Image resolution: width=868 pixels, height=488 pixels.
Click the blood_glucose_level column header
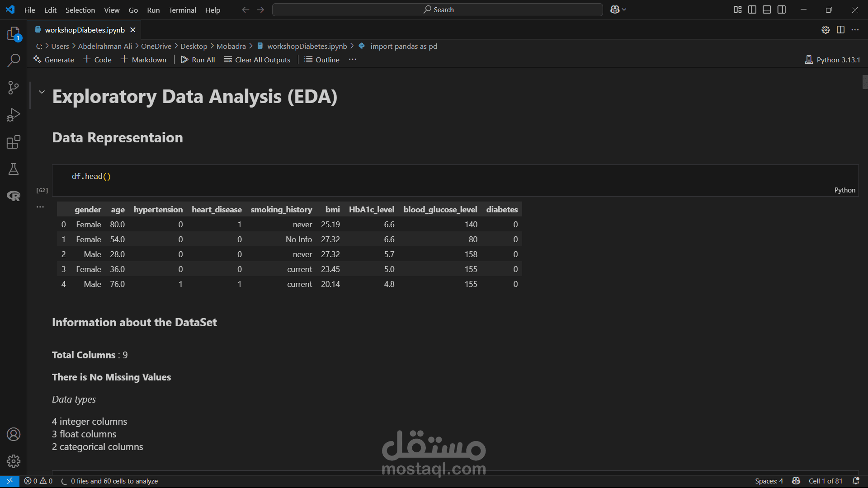tap(440, 210)
